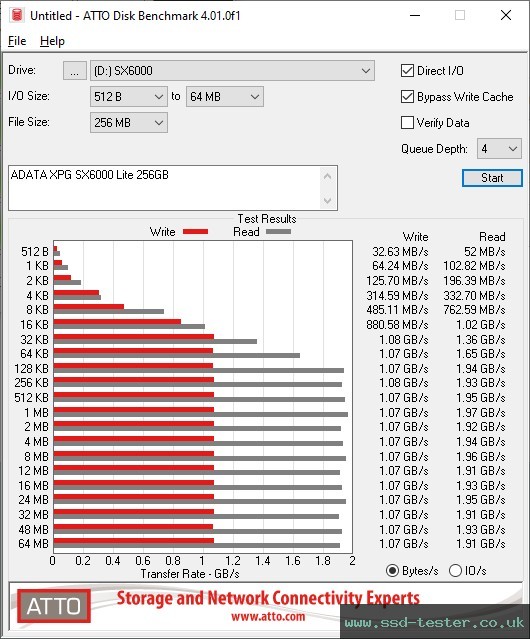Close the ATTO Disk Benchmark window
Image resolution: width=530 pixels, height=639 pixels.
[506, 15]
